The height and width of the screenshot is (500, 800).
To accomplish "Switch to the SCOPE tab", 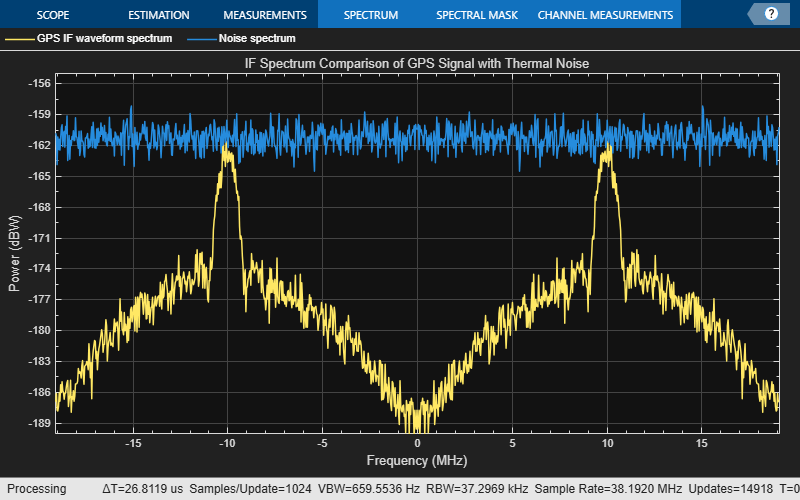I will pos(53,15).
